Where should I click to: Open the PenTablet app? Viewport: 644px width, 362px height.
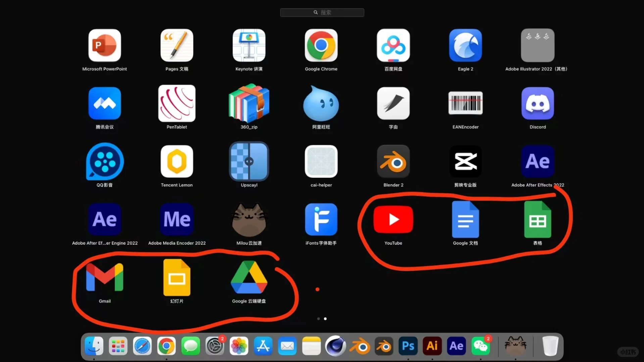click(177, 104)
